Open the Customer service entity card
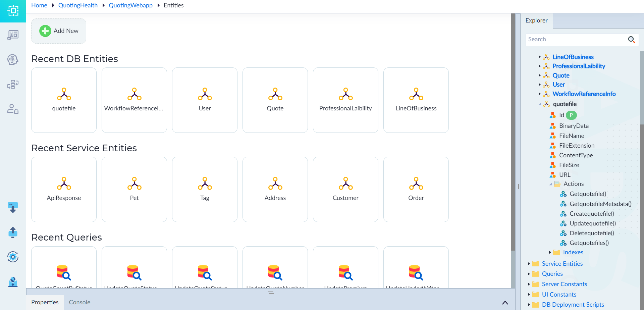This screenshot has width=644, height=310. 345,189
